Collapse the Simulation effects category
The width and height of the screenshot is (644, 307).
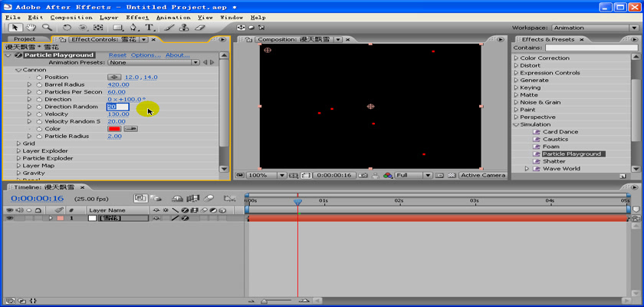point(517,124)
